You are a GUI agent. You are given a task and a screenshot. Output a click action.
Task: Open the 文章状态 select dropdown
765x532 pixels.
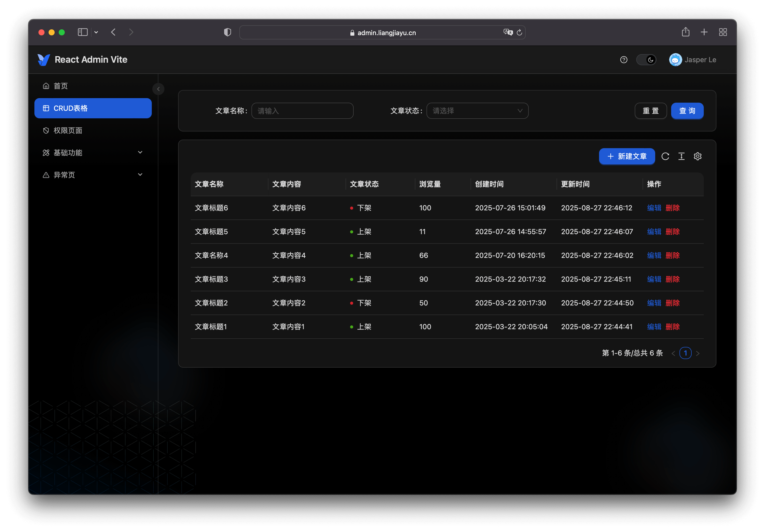click(477, 110)
